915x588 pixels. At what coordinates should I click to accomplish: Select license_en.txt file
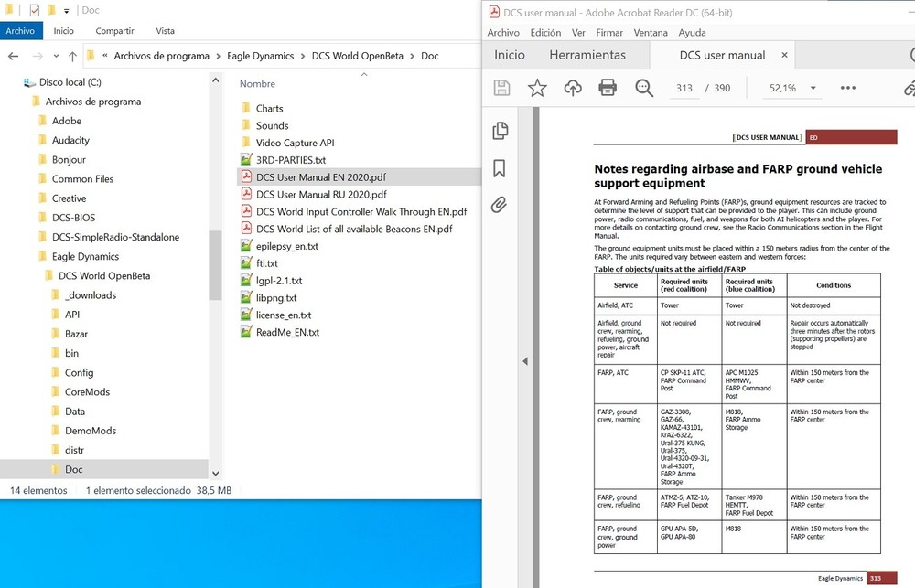[x=284, y=315]
